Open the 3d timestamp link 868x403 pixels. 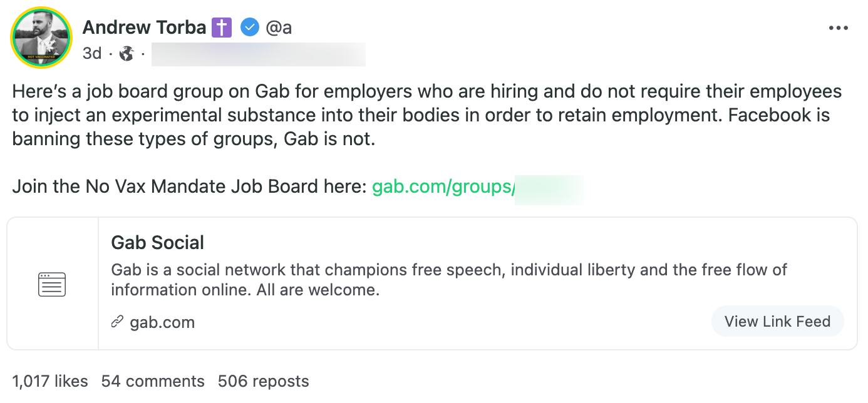pyautogui.click(x=91, y=54)
